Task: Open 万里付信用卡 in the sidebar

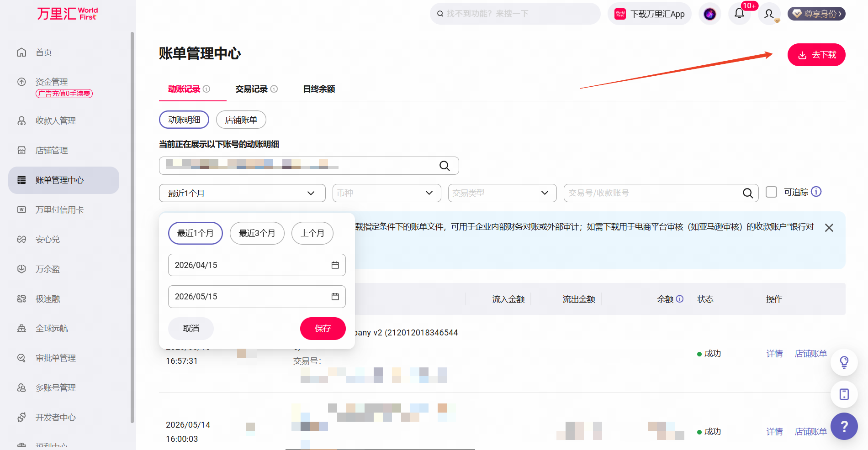Action: pyautogui.click(x=60, y=210)
